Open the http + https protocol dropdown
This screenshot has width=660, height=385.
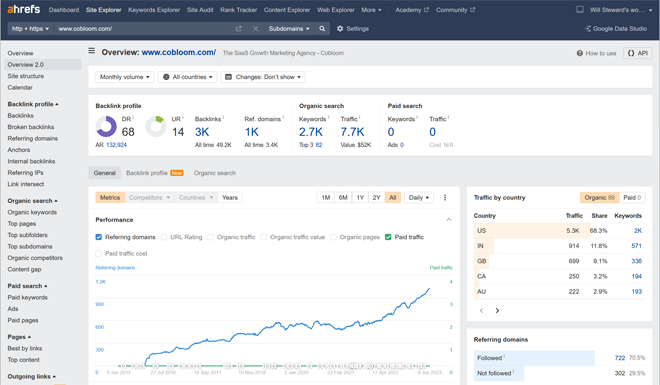tap(30, 29)
